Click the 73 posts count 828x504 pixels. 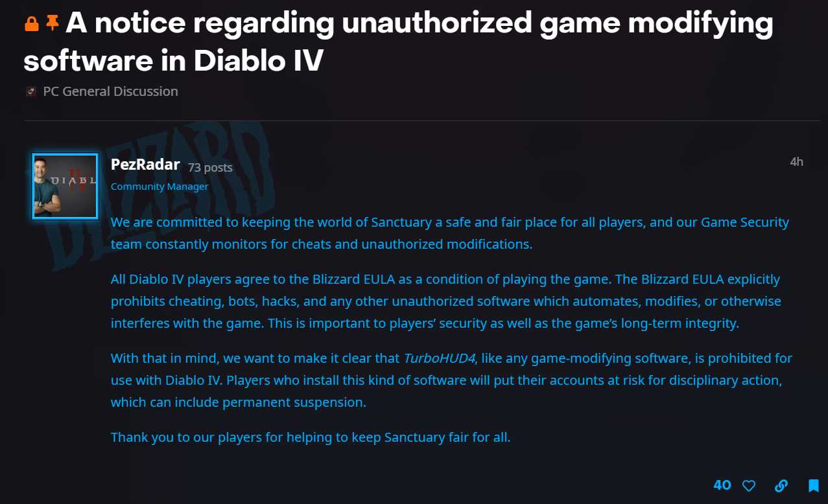(x=210, y=167)
